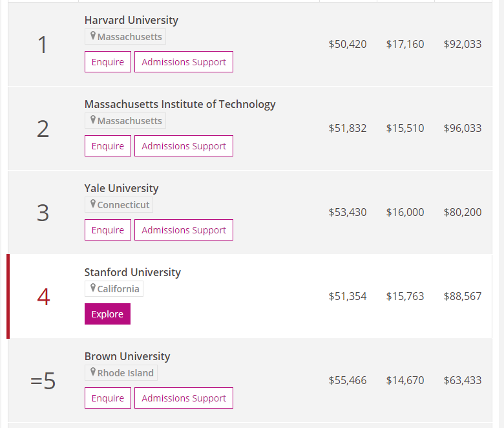Click the location pin icon beside Rhode Island
Viewport: 504px width, 428px height.
[93, 372]
